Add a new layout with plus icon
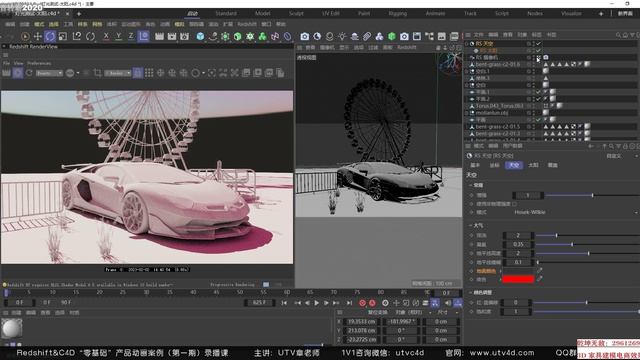Image resolution: width=640 pixels, height=360 pixels. pos(601,13)
